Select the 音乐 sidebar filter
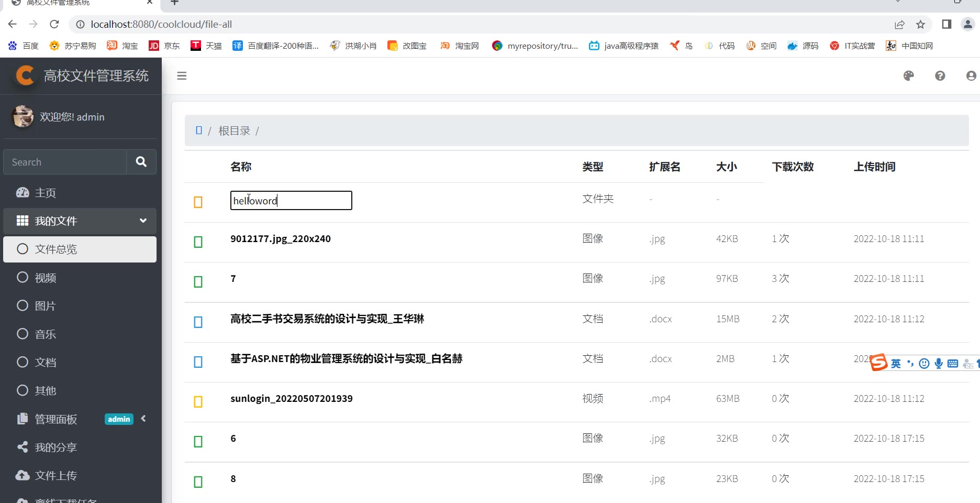980x503 pixels. click(x=45, y=334)
